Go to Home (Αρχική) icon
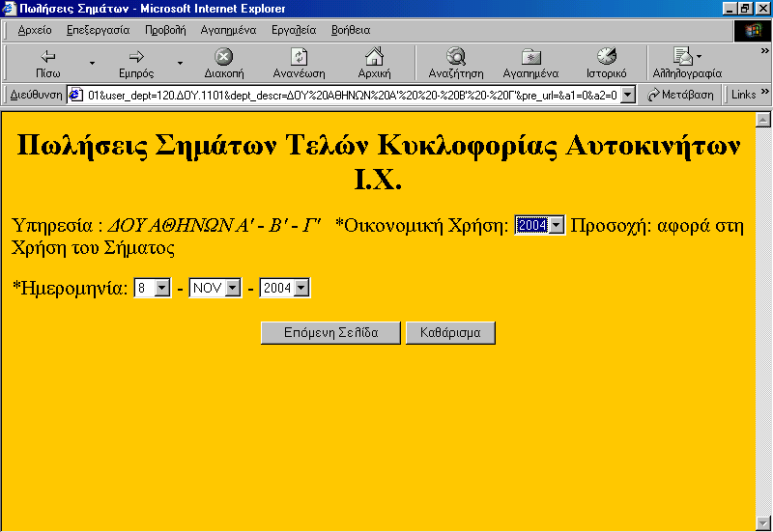 (x=374, y=57)
